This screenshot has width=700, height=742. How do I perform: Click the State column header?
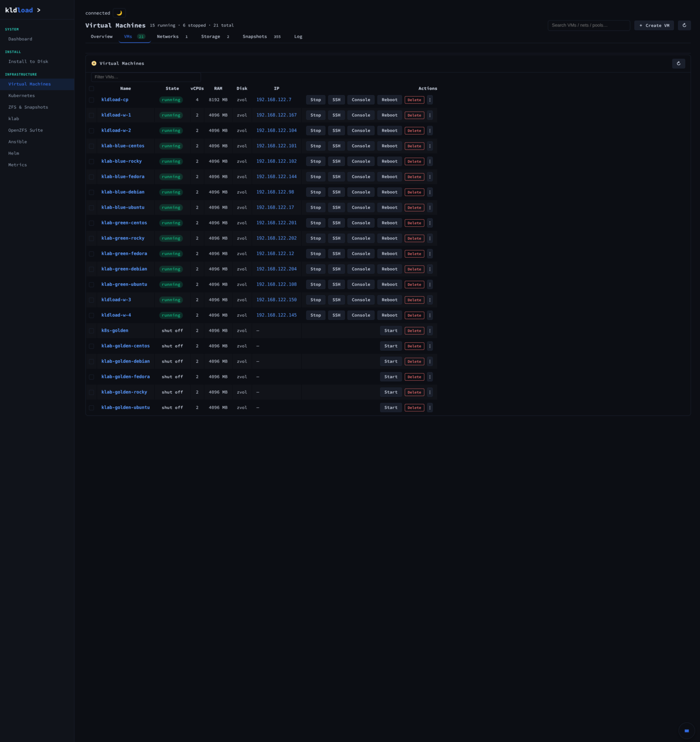(x=172, y=89)
